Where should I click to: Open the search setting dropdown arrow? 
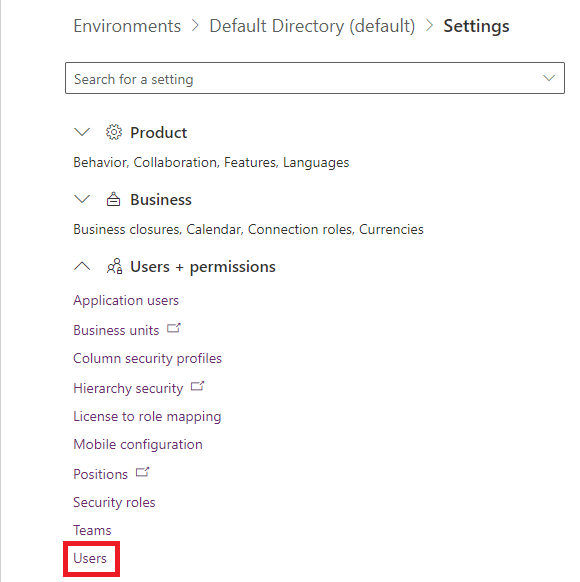(549, 78)
